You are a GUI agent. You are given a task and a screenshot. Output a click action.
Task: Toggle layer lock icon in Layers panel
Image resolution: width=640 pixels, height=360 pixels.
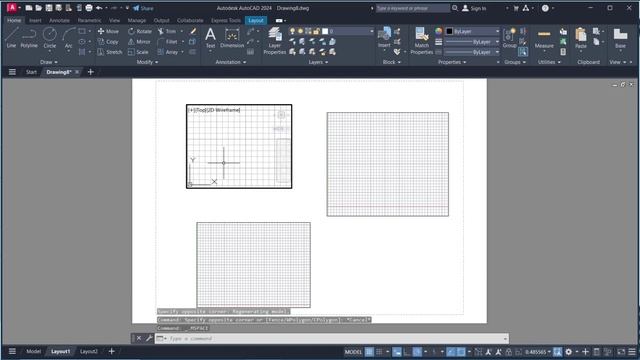[316, 31]
